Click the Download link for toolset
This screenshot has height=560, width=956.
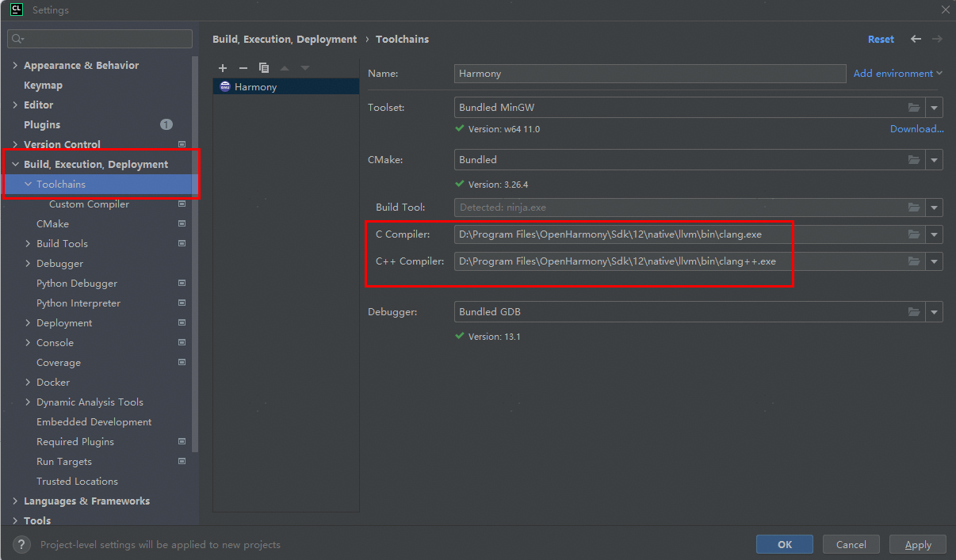[916, 129]
